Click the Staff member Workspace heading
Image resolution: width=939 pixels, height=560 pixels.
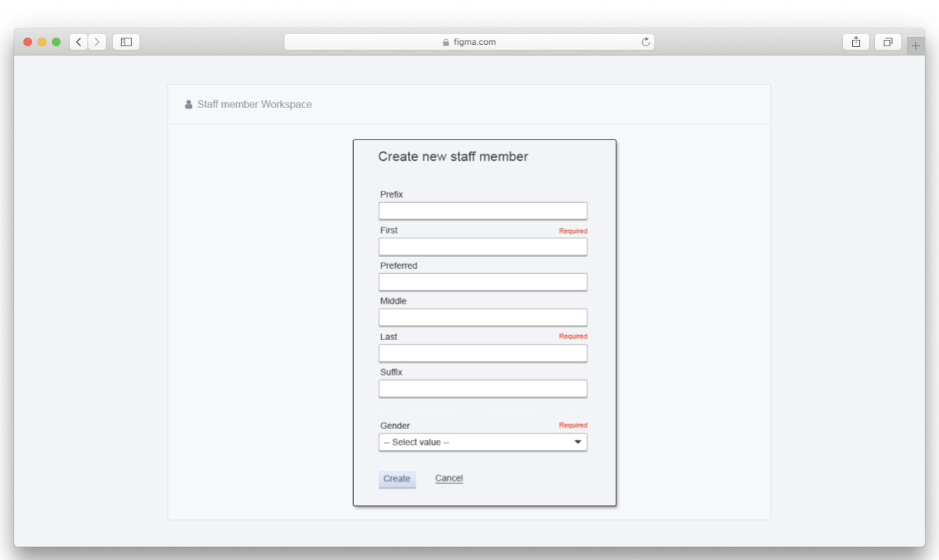click(255, 105)
